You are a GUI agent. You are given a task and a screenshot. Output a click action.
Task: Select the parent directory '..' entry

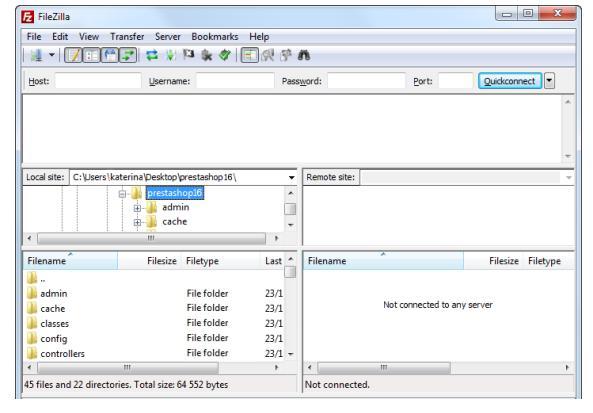click(154, 279)
